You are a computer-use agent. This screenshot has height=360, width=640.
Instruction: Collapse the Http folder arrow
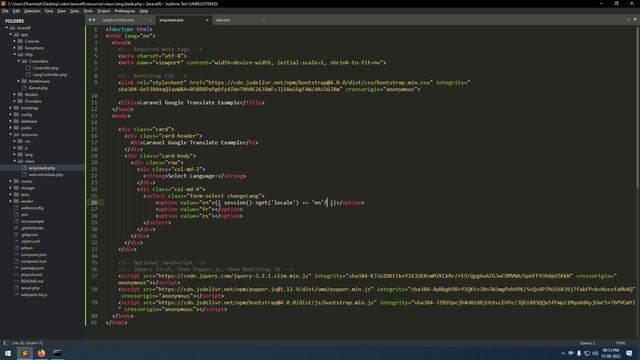(15, 54)
